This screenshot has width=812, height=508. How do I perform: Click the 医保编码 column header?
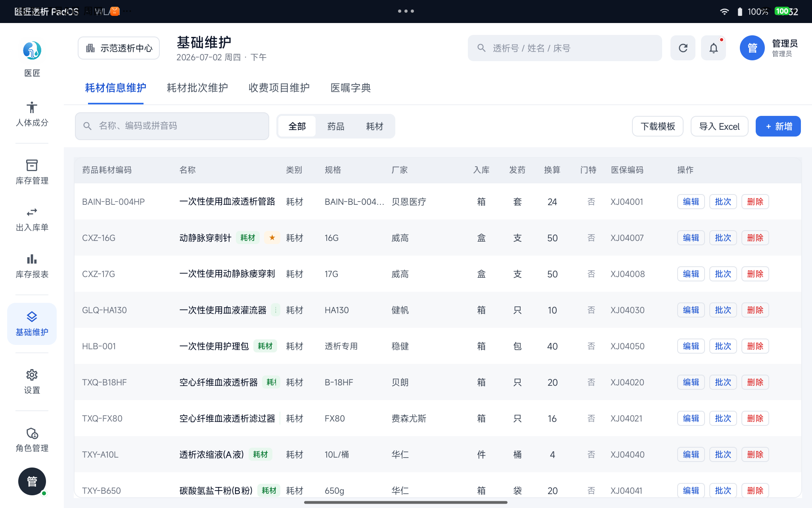(x=627, y=170)
